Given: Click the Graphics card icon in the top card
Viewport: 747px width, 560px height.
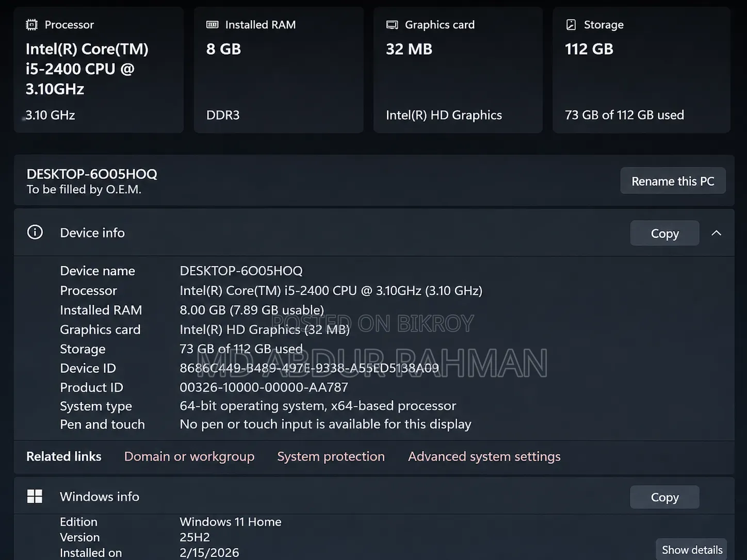Looking at the screenshot, I should (392, 25).
